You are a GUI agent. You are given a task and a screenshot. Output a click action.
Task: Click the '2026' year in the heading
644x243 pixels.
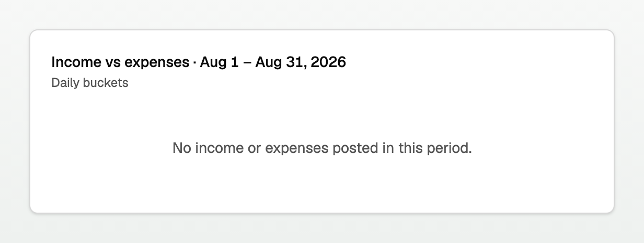(330, 62)
